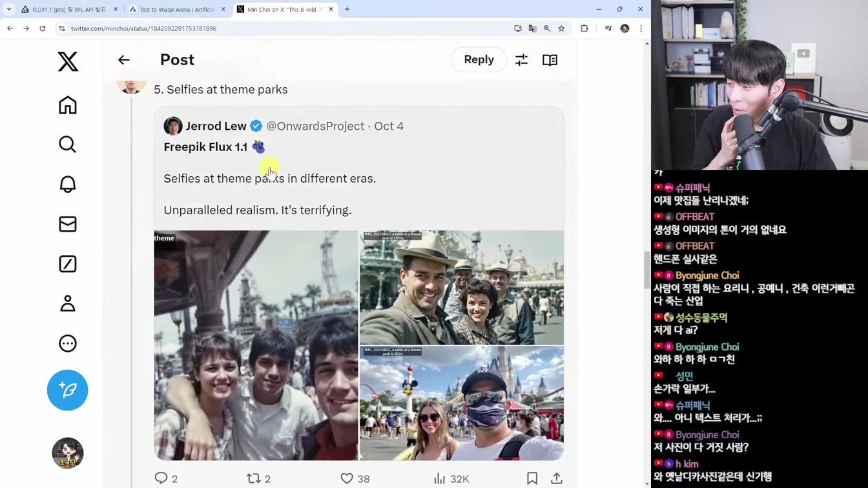This screenshot has height=488, width=868.
Task: Click the 성민 chat username
Action: pyautogui.click(x=684, y=376)
